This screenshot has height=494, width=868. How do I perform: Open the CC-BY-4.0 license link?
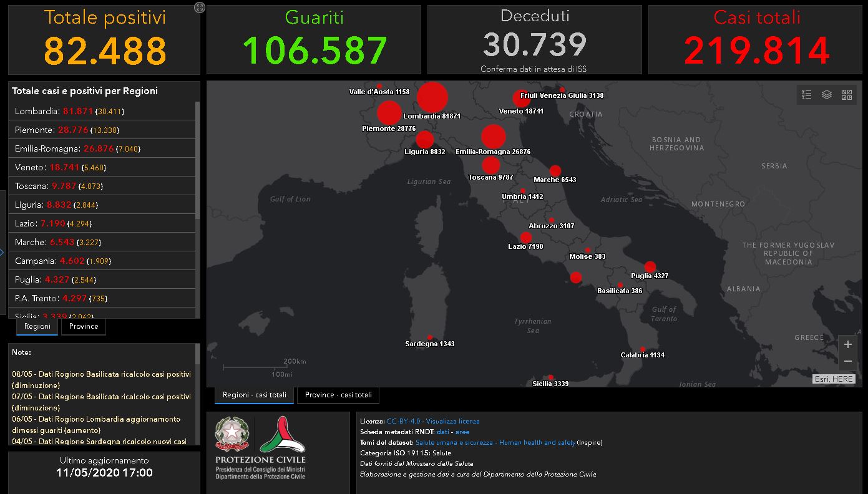(403, 421)
